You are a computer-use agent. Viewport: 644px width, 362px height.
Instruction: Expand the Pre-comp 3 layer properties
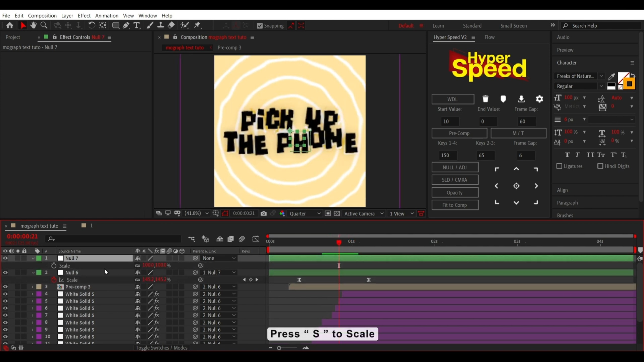[x=32, y=287]
